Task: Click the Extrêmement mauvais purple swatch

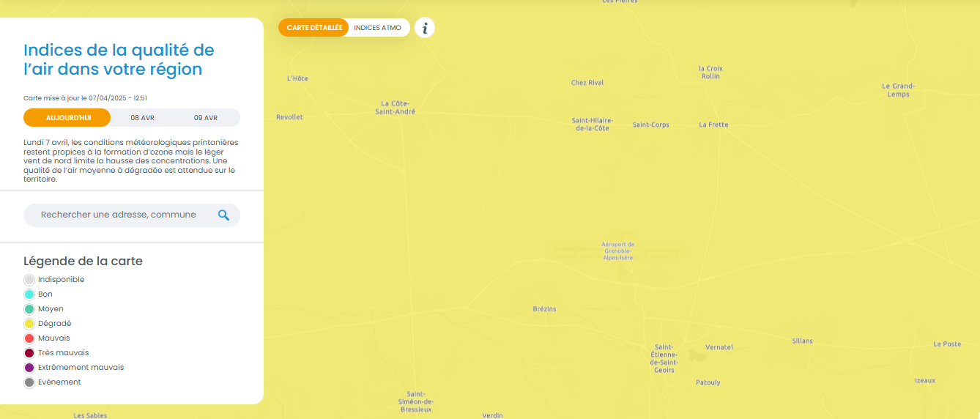Action: click(29, 368)
